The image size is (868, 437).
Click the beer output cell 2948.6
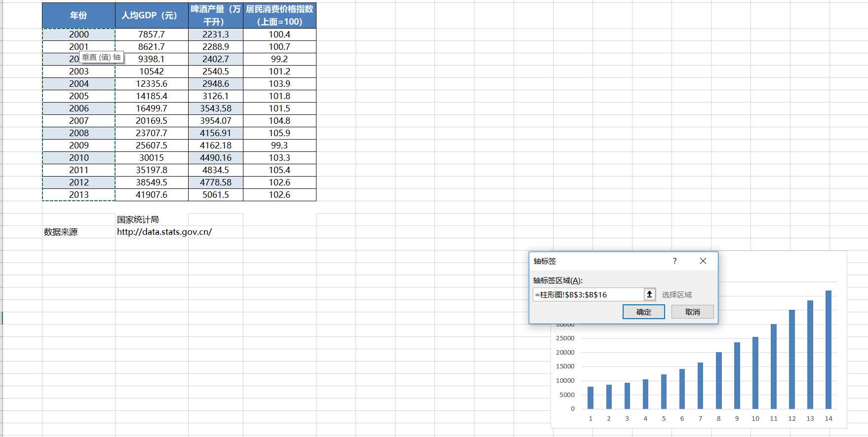tap(216, 84)
